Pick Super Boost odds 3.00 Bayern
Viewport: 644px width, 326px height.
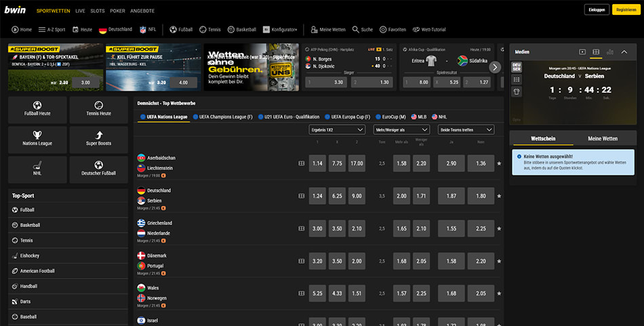85,83
